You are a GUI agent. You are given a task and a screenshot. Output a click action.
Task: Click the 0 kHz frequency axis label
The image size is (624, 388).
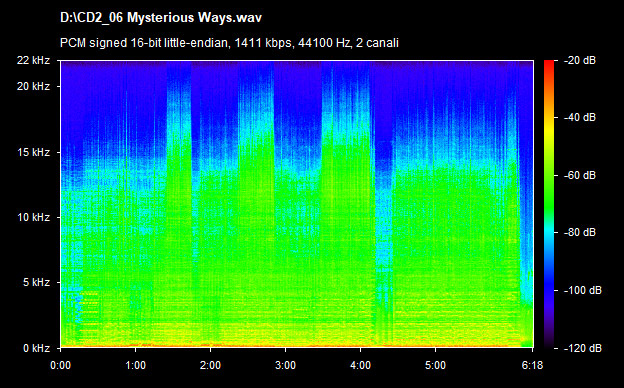click(x=36, y=349)
